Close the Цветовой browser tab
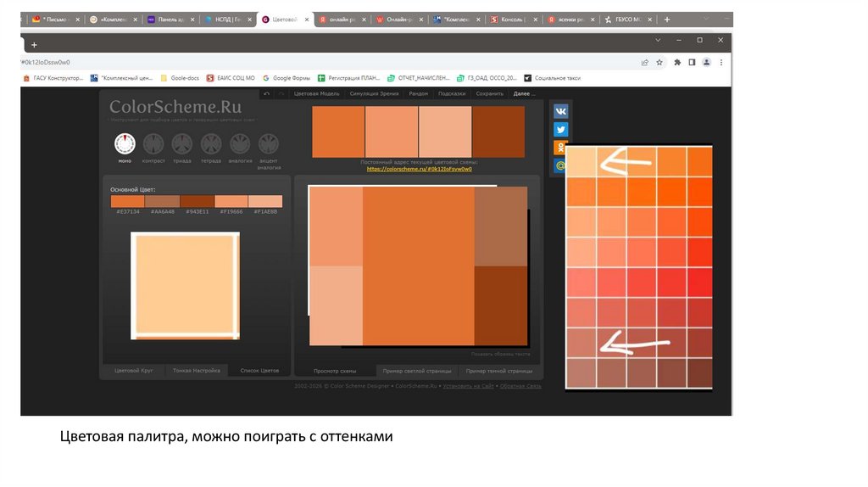The image size is (868, 487). pyautogui.click(x=307, y=20)
